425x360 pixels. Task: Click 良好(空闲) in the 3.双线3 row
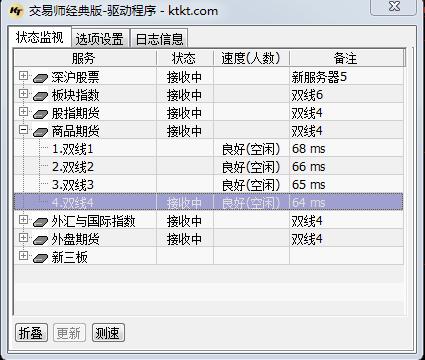tap(251, 185)
